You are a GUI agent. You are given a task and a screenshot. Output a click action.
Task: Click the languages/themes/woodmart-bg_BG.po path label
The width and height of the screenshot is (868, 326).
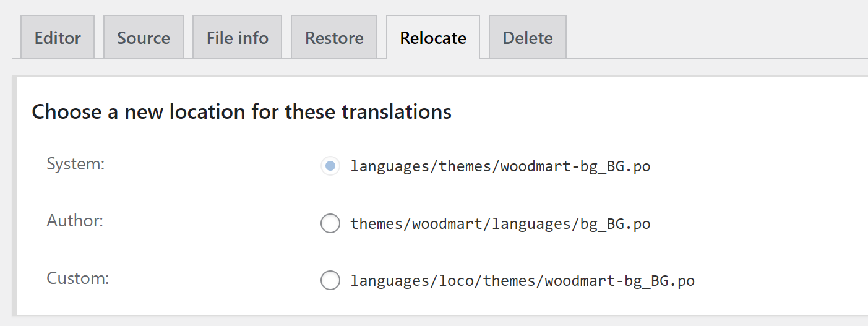tap(500, 166)
